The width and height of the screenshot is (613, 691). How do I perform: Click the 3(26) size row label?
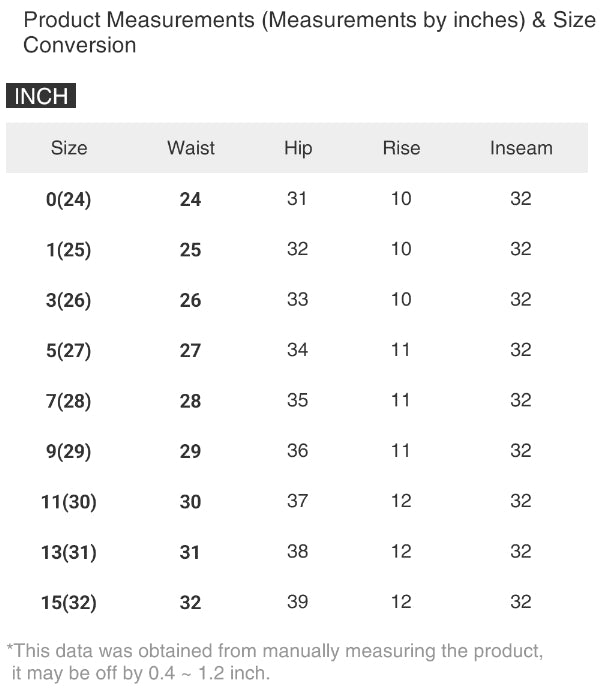click(x=69, y=300)
